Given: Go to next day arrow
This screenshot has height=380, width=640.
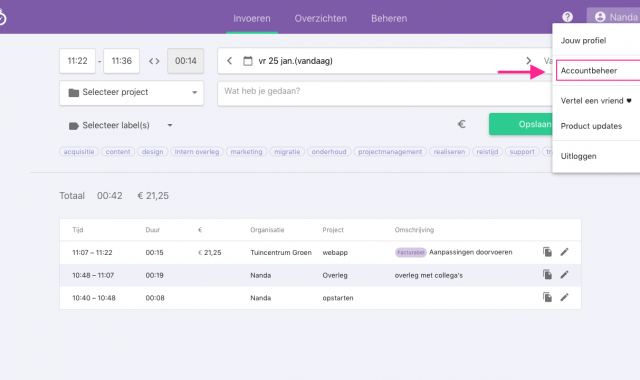Looking at the screenshot, I should tap(529, 61).
